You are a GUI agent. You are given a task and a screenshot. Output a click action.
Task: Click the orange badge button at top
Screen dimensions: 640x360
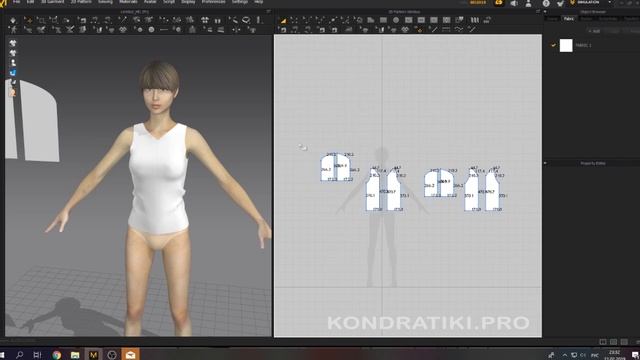[478, 2]
